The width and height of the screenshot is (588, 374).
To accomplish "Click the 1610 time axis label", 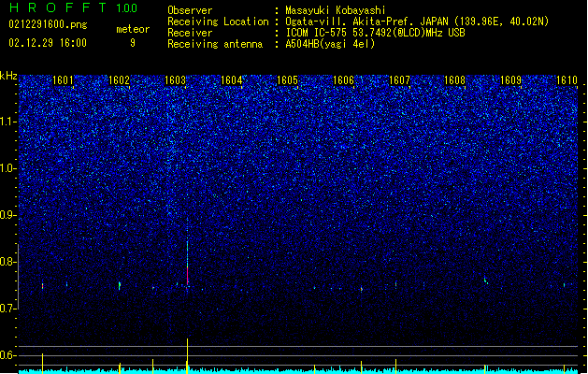I will pos(566,79).
